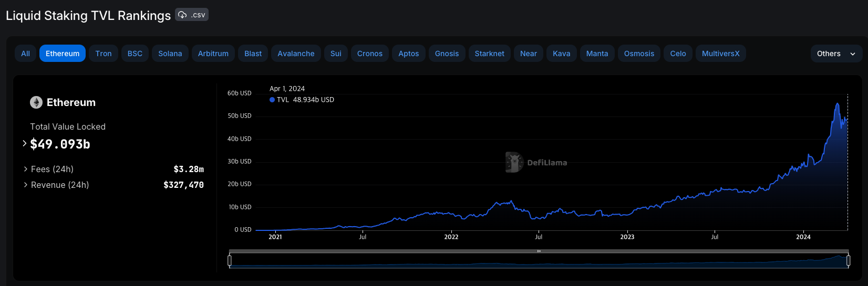Select the Tron chain filter
868x286 pixels.
(x=104, y=54)
